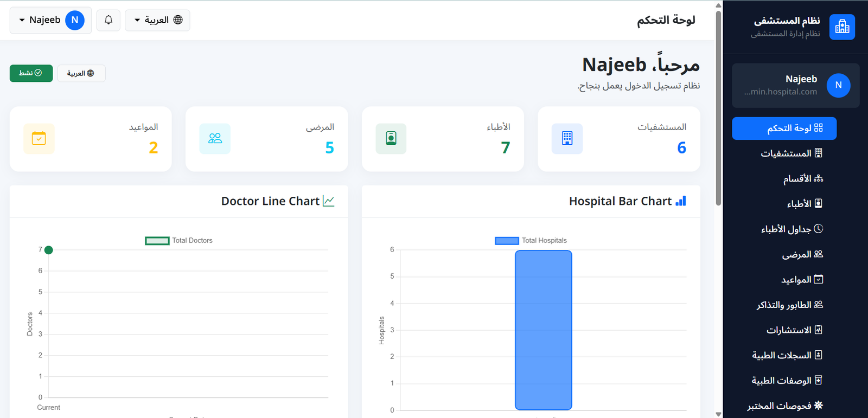
Task: Open لوحة التحكم dashboard menu item
Action: 784,128
